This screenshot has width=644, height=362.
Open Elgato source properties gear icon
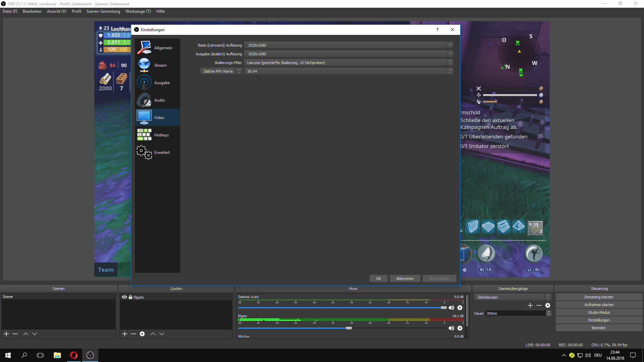tap(142, 334)
